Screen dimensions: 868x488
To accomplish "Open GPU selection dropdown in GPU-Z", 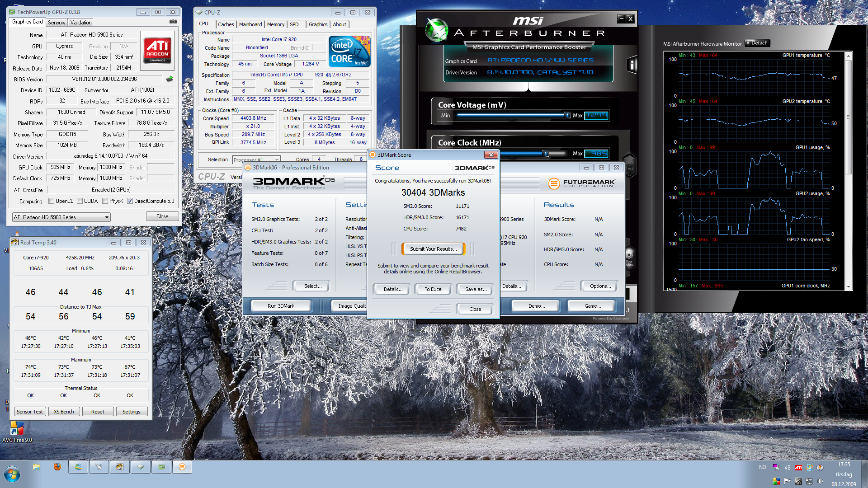I will (61, 217).
